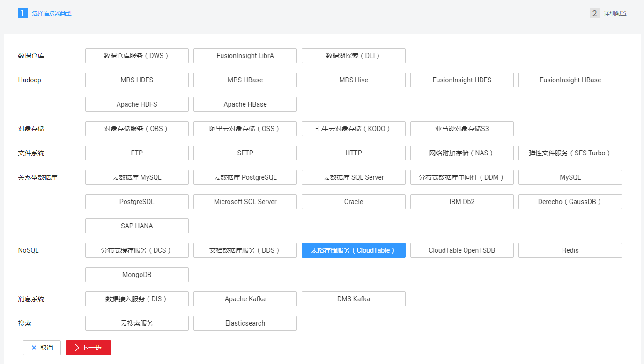Choose 云数据库 MySQL connector
The width and height of the screenshot is (644, 364).
click(x=137, y=177)
